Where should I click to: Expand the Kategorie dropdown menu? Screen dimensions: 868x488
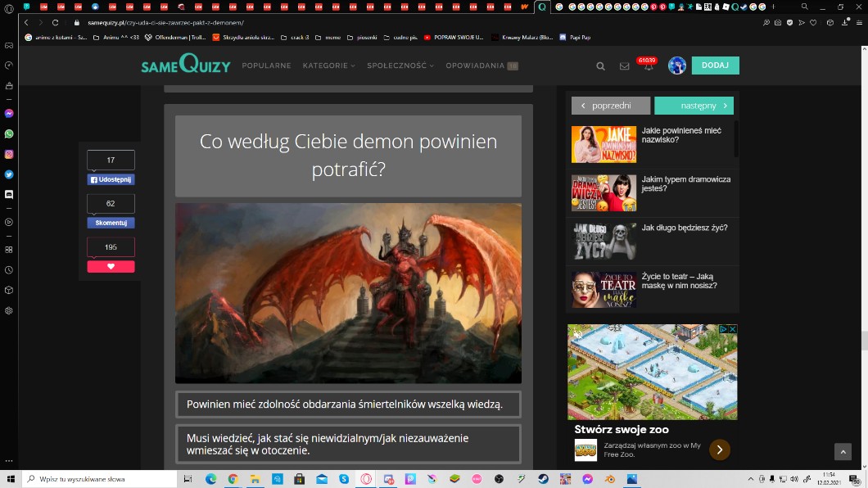(328, 66)
